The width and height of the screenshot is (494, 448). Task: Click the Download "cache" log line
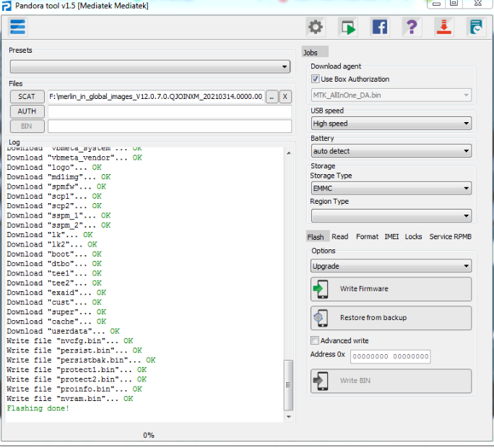[56, 322]
